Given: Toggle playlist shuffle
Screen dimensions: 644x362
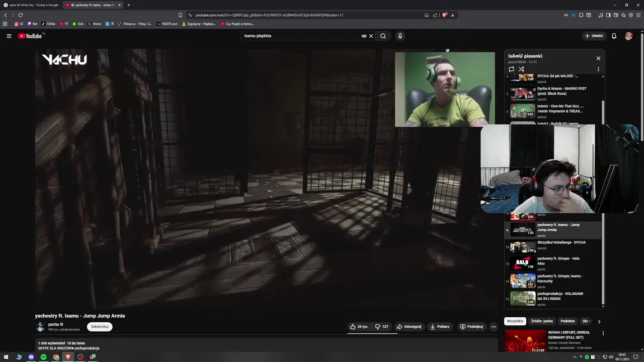Looking at the screenshot, I should click(521, 69).
